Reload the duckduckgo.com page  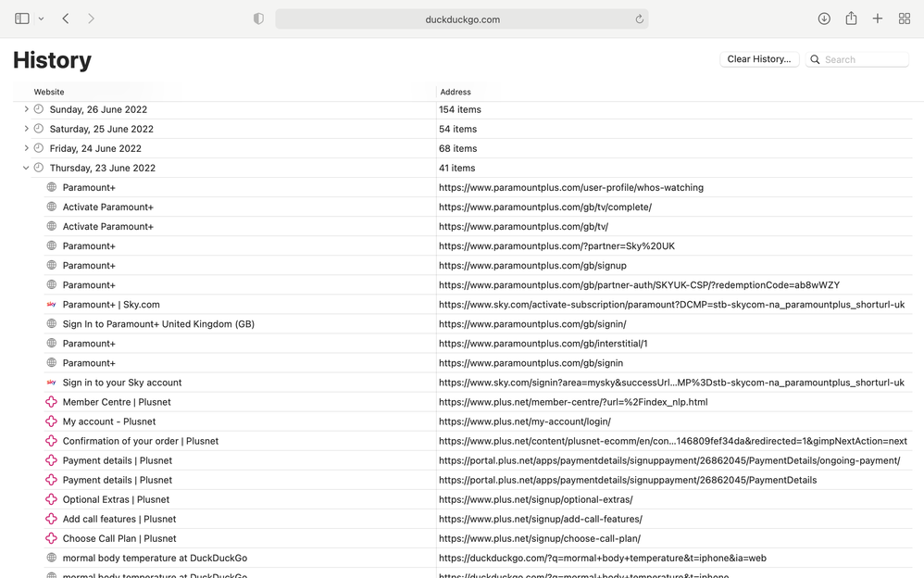639,18
